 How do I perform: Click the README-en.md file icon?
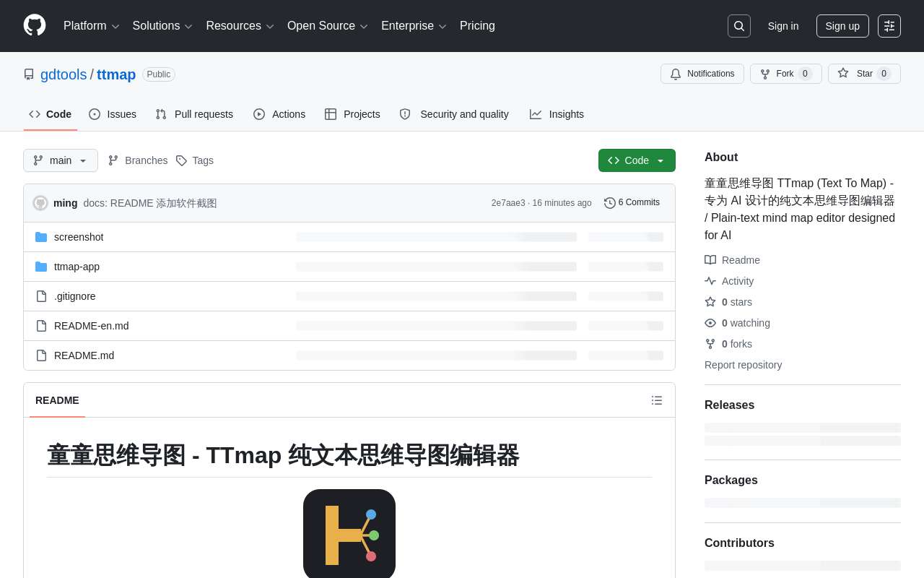coord(41,326)
